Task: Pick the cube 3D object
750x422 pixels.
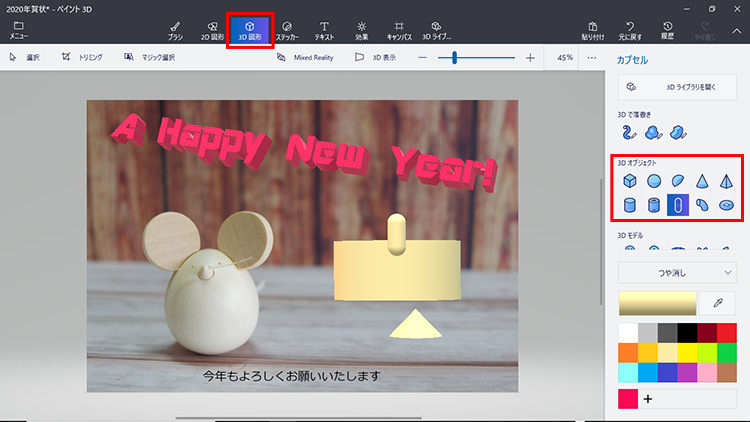Action: click(630, 181)
